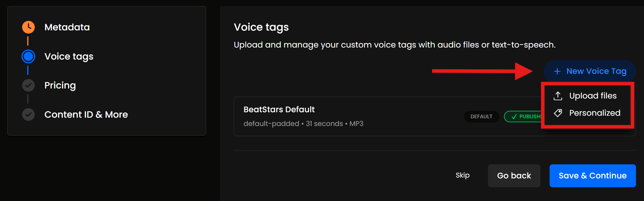The height and width of the screenshot is (201, 644).
Task: Jump to Content ID & More step
Action: [x=86, y=115]
